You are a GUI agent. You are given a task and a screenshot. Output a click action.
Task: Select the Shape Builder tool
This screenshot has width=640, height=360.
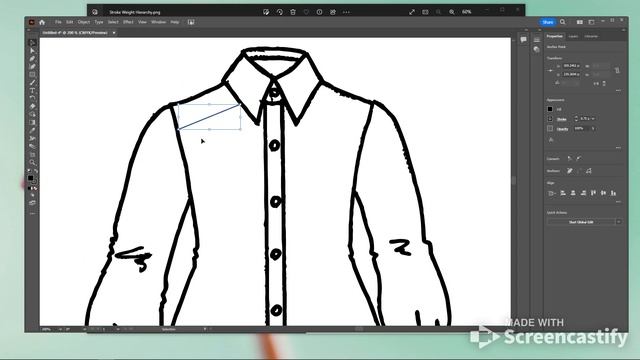coord(33,114)
